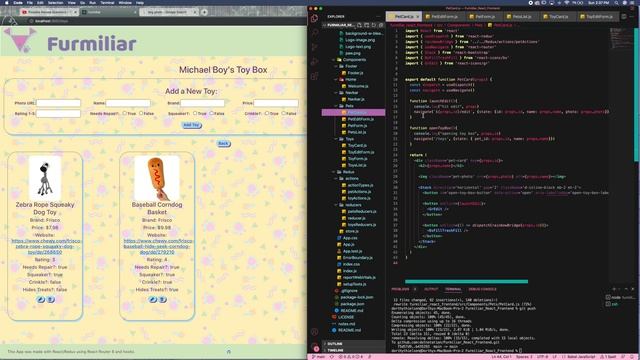
Task: Expand the OUTLINE section in Explorer
Action: pyautogui.click(x=353, y=344)
